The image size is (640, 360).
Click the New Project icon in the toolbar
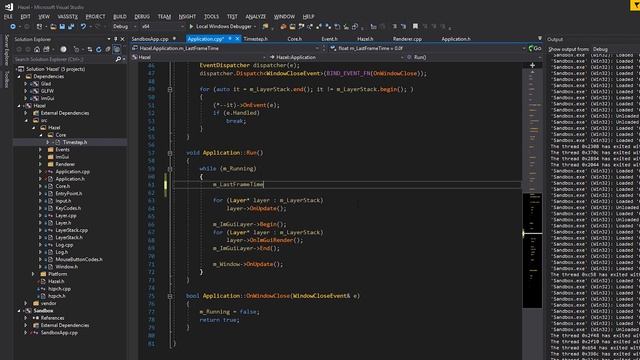tap(39, 27)
